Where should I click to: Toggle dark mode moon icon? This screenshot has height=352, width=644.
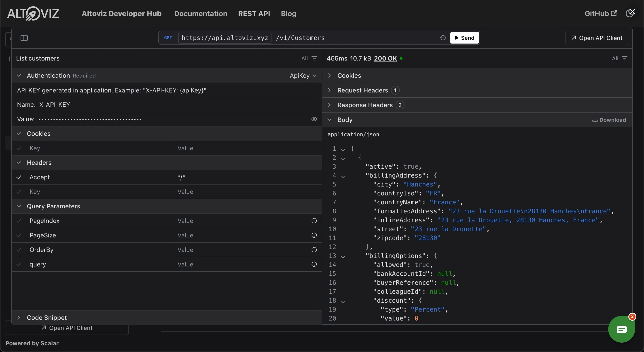[630, 13]
